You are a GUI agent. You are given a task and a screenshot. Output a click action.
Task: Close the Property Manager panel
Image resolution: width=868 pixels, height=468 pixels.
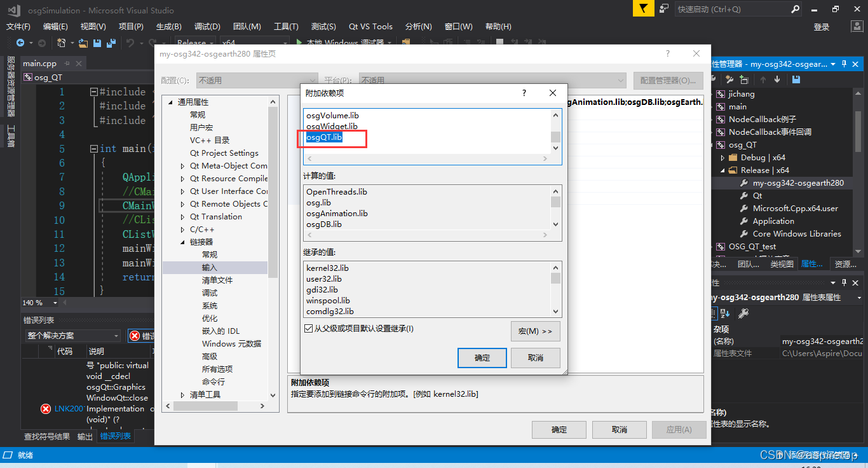tap(856, 64)
